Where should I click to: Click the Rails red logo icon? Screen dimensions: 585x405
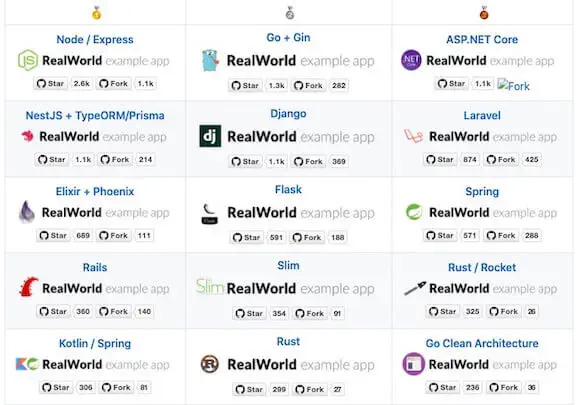pyautogui.click(x=28, y=287)
